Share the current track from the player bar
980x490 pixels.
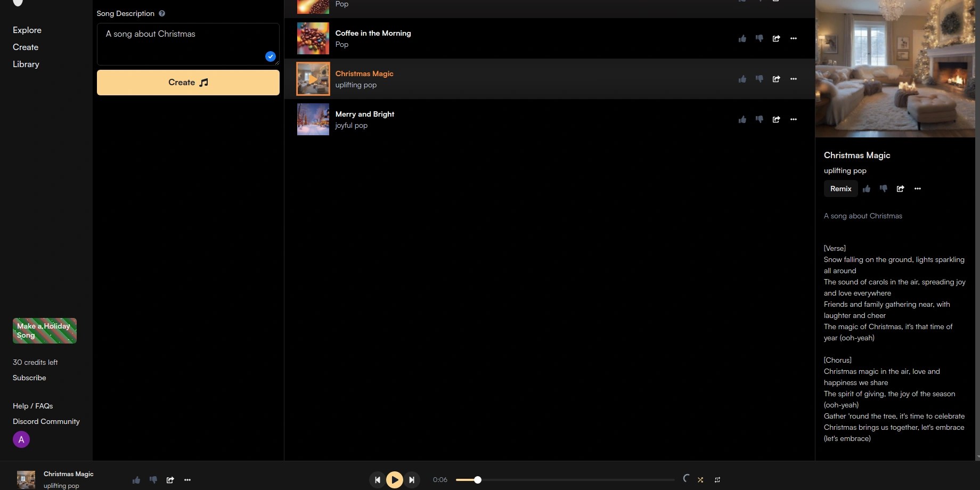click(x=170, y=480)
